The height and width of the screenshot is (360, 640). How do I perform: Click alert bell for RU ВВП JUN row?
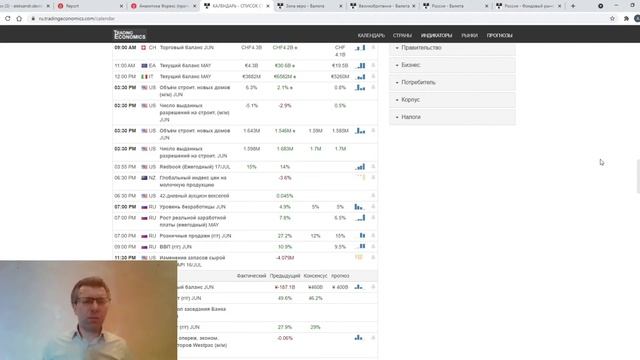tap(373, 247)
